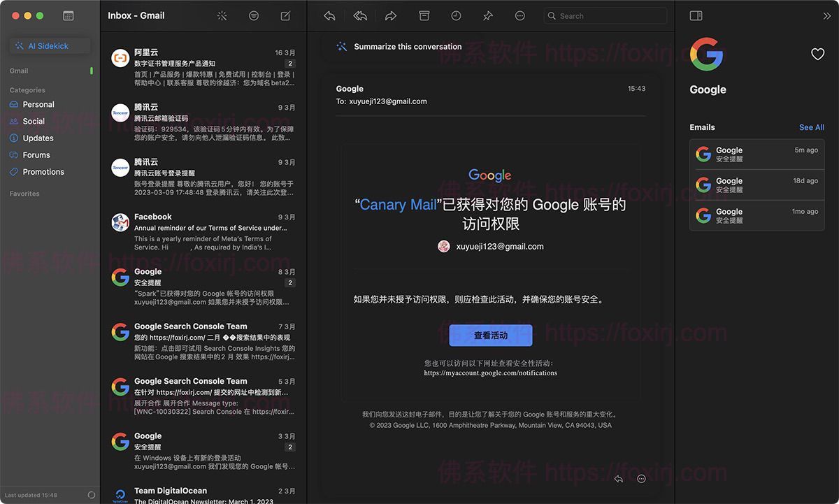Archive this conversation via the archive icon

(423, 15)
